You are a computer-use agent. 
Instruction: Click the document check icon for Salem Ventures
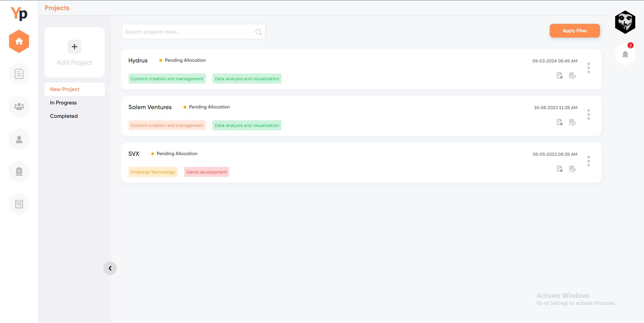(559, 122)
